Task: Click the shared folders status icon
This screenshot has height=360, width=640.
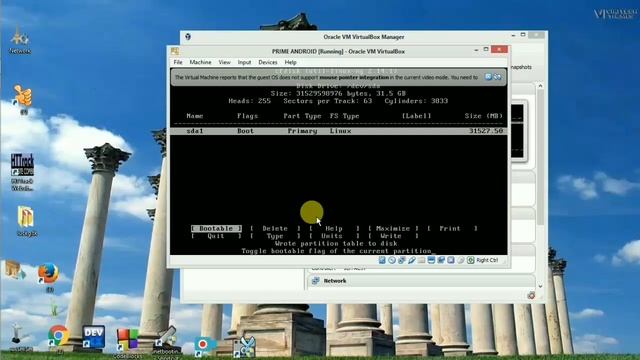Action: pos(421,260)
